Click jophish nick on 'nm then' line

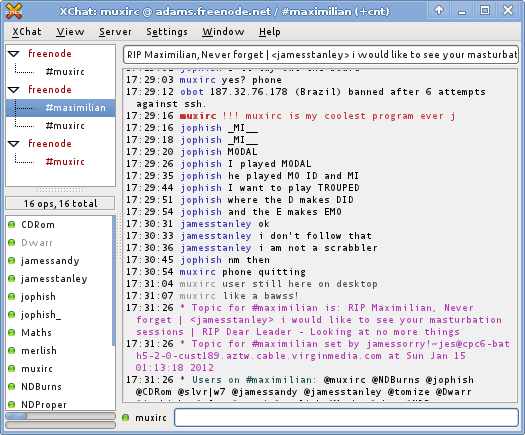(x=201, y=260)
